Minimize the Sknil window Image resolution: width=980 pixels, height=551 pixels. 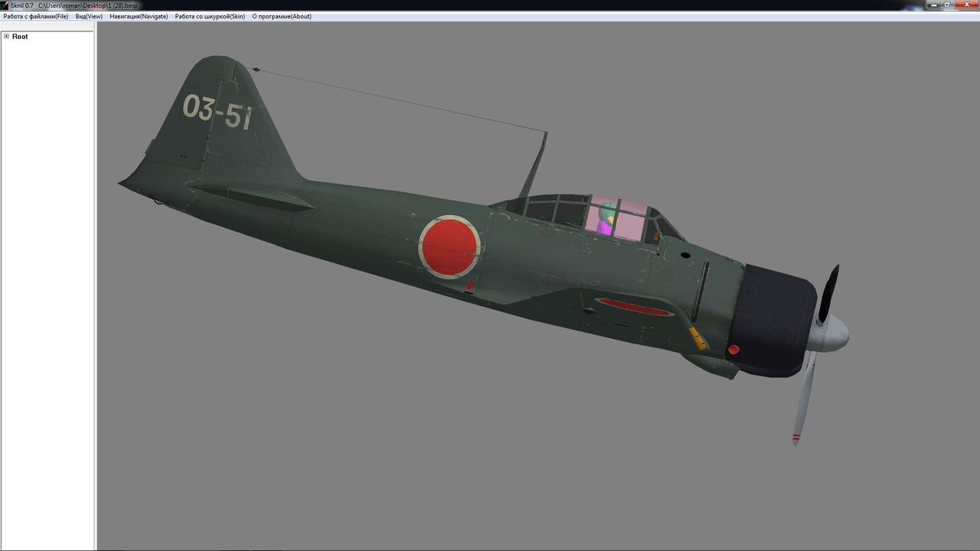[x=934, y=5]
